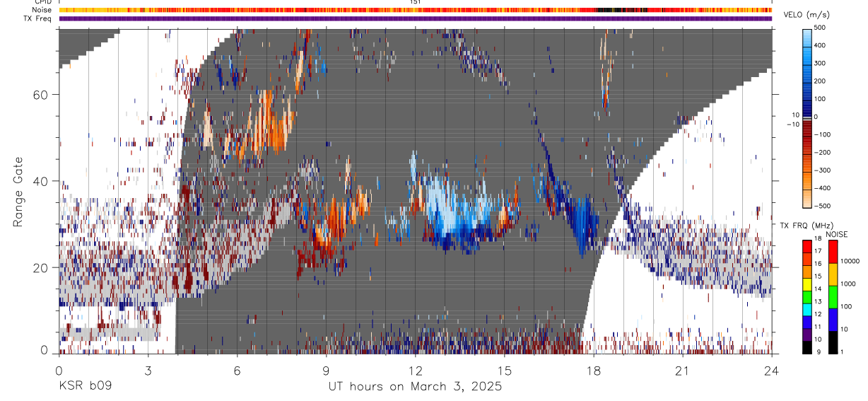Screen dimensions: 868x401
Task: Click the x-axis tick label 18
Action: pyautogui.click(x=593, y=370)
